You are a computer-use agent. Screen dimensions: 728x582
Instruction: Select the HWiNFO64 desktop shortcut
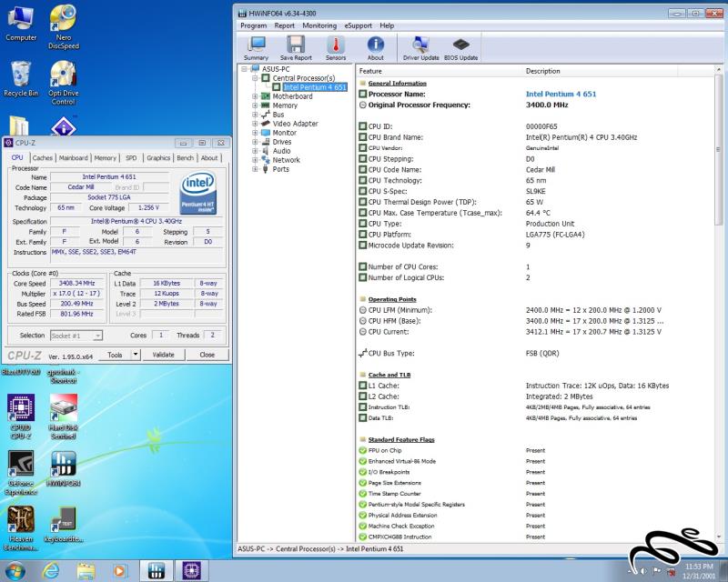[64, 468]
